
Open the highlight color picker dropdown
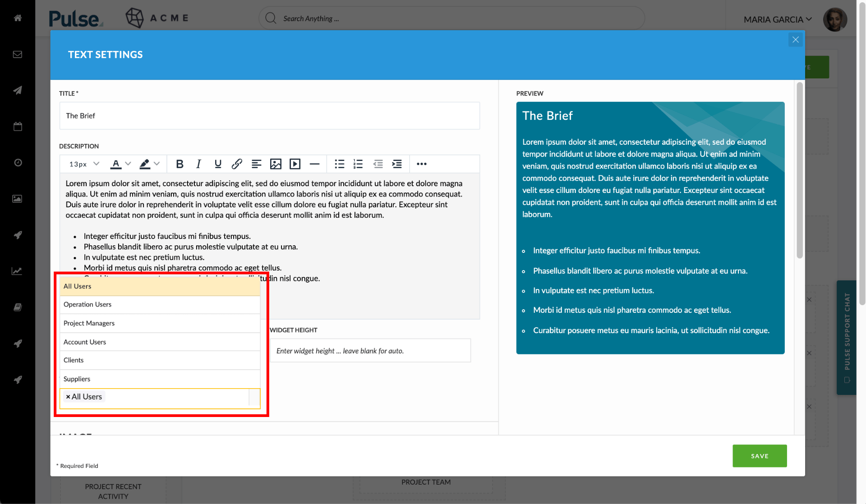tap(157, 164)
